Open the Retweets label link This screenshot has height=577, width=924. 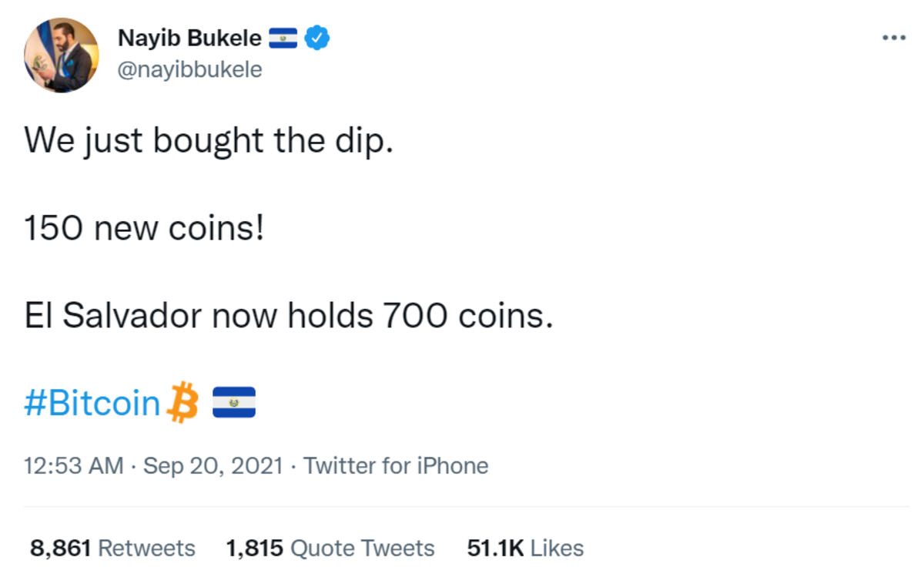[x=147, y=548]
